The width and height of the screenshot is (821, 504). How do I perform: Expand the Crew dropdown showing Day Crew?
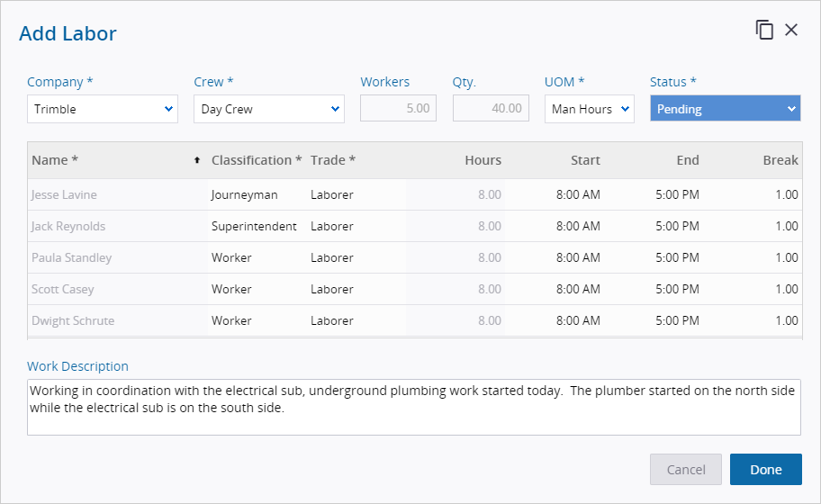tap(268, 109)
